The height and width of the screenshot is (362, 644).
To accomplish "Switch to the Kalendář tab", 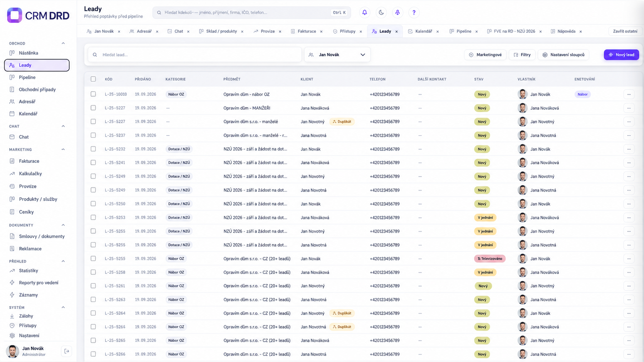I will pyautogui.click(x=423, y=32).
